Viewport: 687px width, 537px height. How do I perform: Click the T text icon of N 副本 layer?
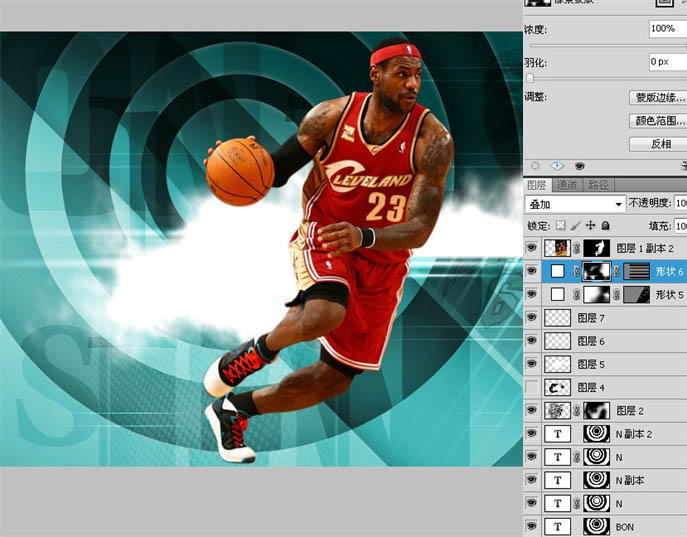[557, 480]
